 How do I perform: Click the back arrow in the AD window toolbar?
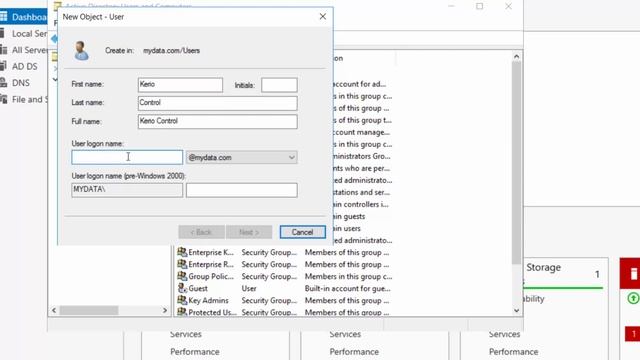click(x=54, y=39)
